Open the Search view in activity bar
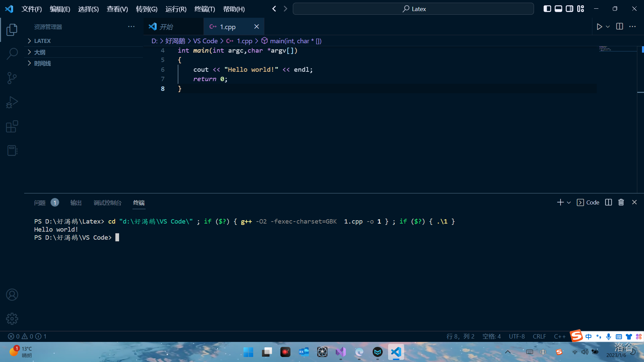The image size is (644, 362). [12, 54]
